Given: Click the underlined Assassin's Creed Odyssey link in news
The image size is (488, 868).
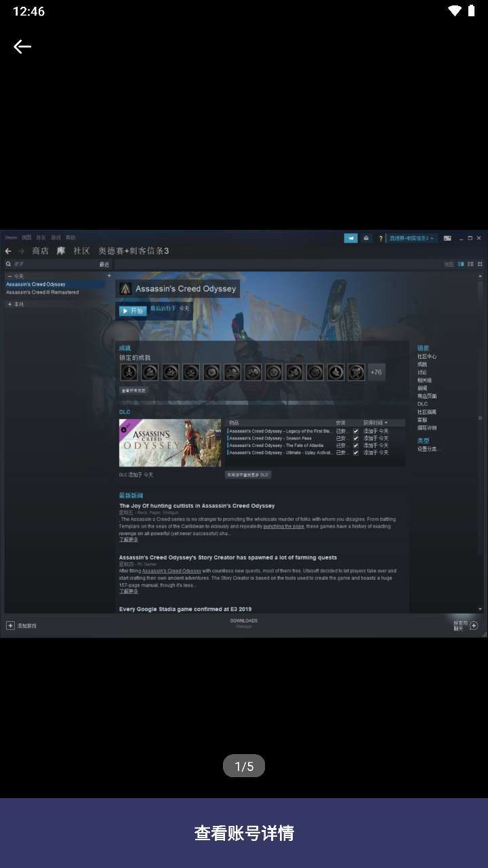Looking at the screenshot, I should click(171, 571).
